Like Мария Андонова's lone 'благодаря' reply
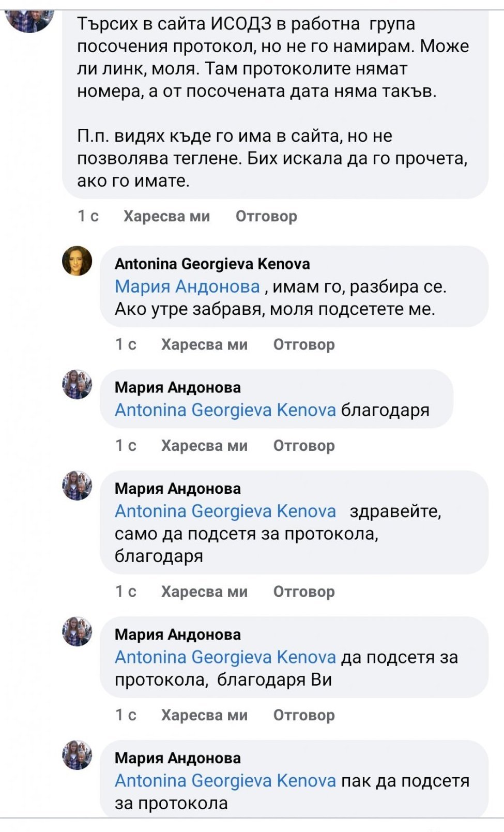This screenshot has width=504, height=832. pos(204,446)
